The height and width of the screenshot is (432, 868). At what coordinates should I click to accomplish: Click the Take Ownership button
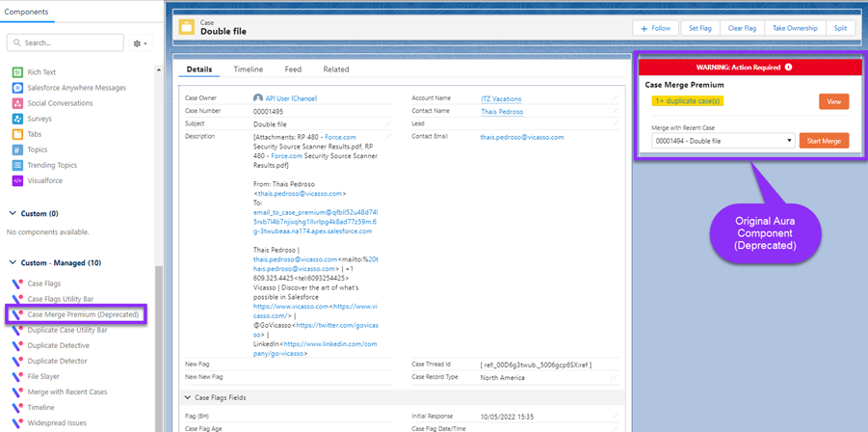(795, 28)
